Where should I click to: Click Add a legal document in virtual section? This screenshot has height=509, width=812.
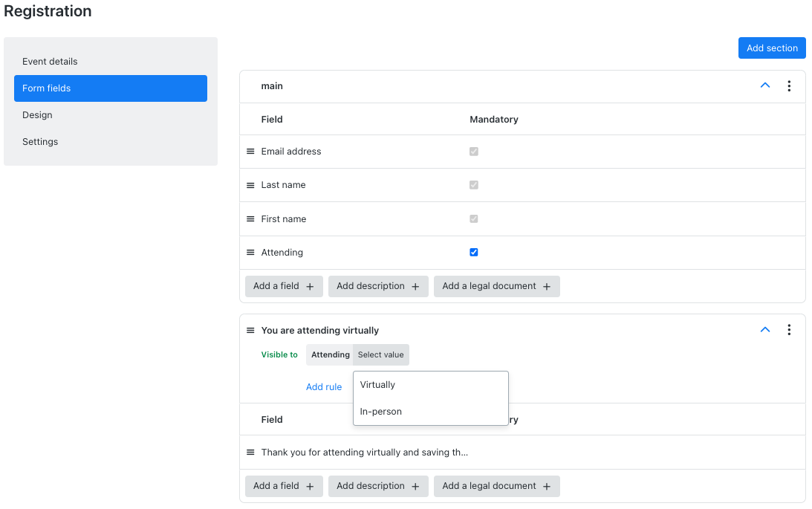pyautogui.click(x=496, y=486)
